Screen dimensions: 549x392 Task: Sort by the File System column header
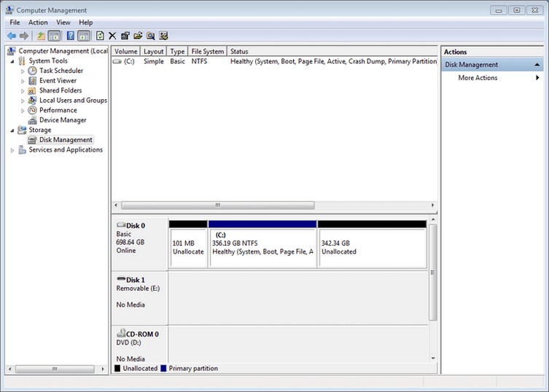(208, 52)
